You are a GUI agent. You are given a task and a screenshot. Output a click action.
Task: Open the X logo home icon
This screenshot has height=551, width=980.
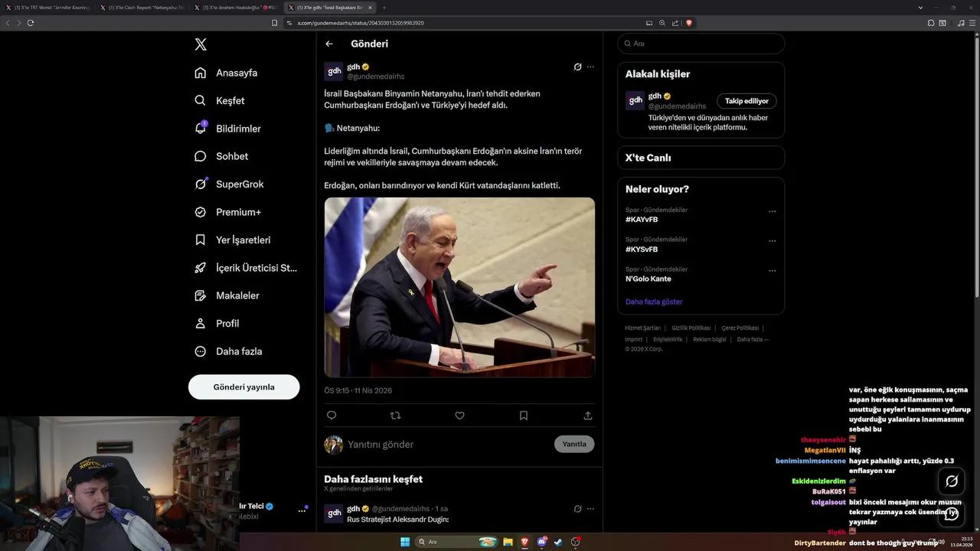tap(201, 44)
